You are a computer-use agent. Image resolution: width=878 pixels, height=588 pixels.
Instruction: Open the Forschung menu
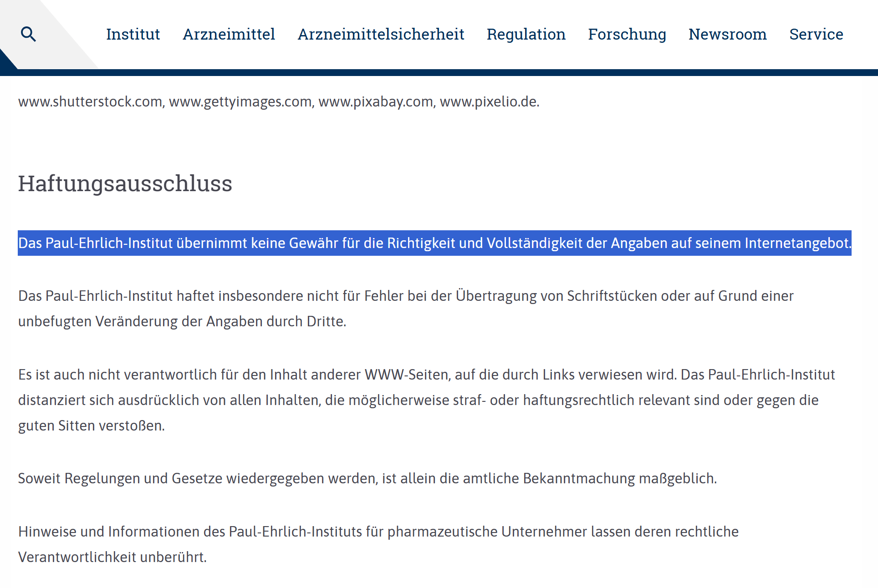627,34
